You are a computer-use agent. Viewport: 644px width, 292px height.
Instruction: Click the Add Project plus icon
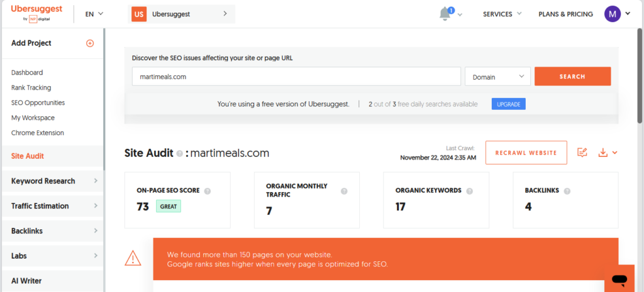pyautogui.click(x=90, y=43)
